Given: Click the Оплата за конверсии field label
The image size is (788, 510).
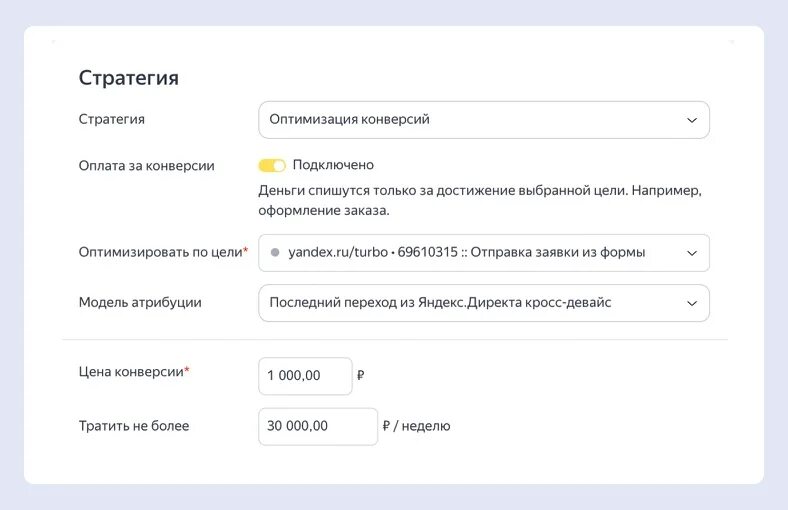Looking at the screenshot, I should click(146, 166).
